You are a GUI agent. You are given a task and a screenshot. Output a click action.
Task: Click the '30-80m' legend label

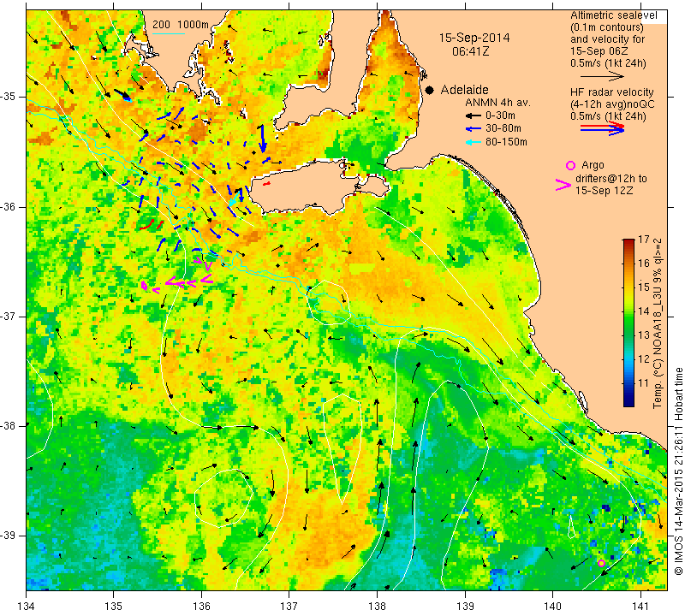click(x=503, y=129)
